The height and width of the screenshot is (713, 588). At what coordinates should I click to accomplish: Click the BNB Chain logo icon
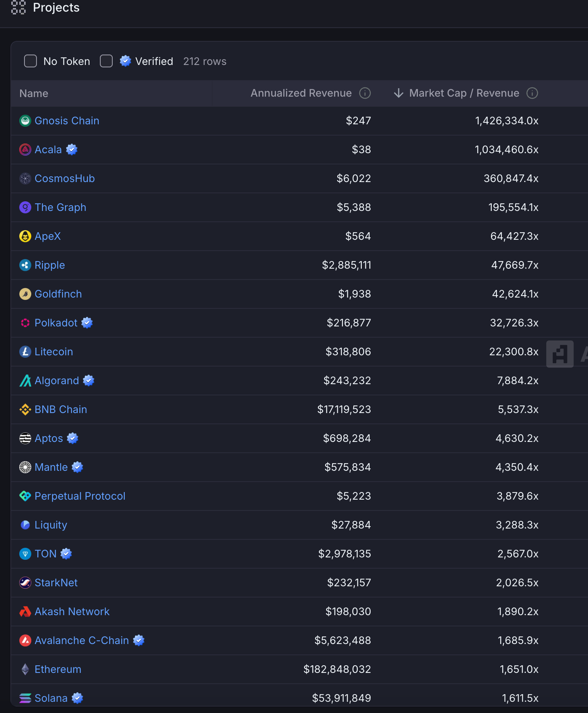(25, 409)
